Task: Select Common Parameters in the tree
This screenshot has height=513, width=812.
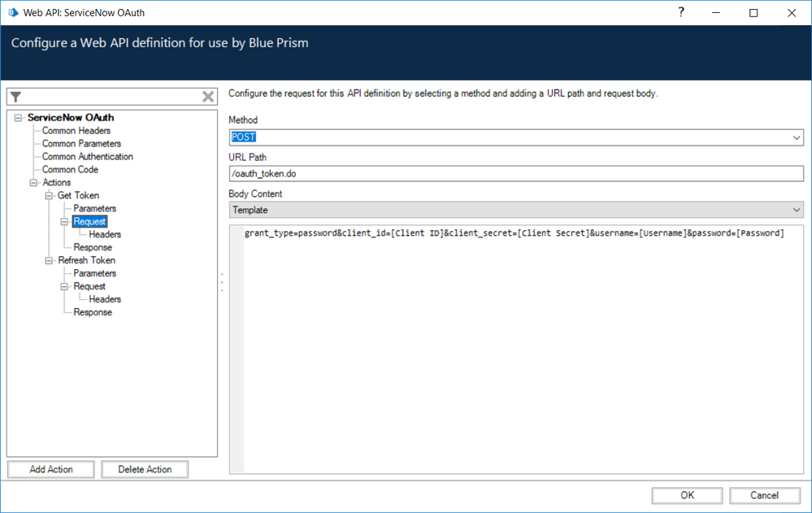Action: click(x=81, y=144)
